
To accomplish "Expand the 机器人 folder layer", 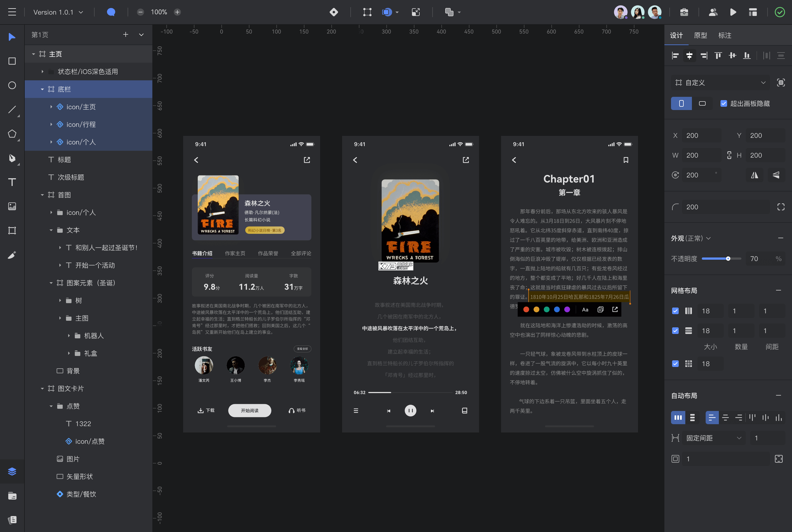I will (69, 336).
